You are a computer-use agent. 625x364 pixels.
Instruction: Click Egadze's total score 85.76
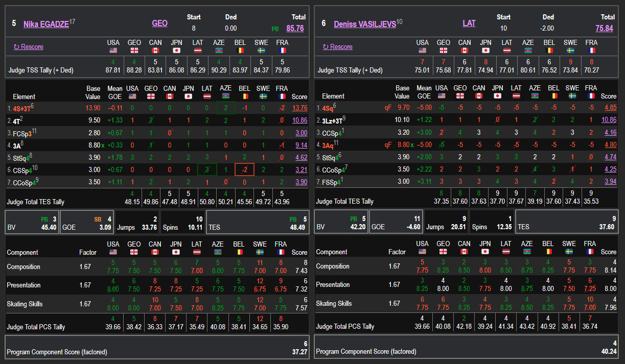[x=295, y=29]
